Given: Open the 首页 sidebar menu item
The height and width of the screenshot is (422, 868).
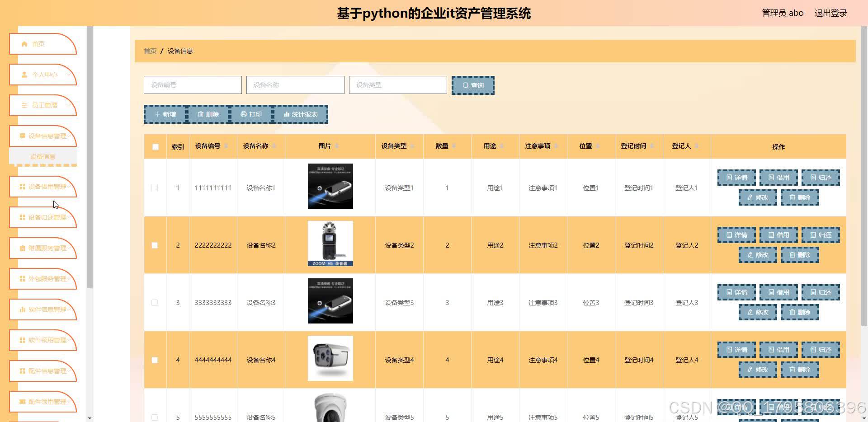Looking at the screenshot, I should point(43,44).
